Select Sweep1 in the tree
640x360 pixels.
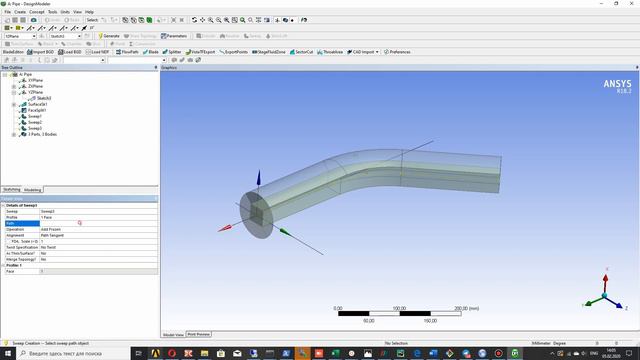[35, 116]
